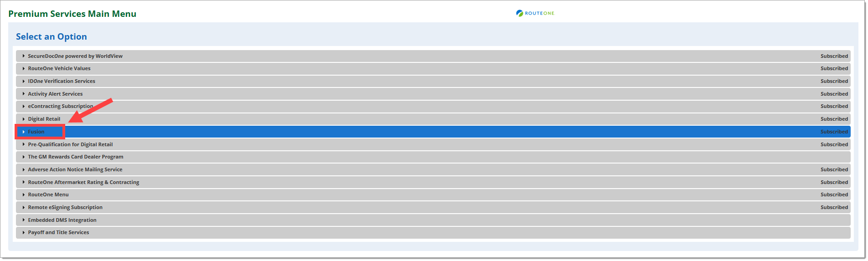Expand the Digital Retail arrow
This screenshot has width=868, height=261.
(24, 119)
